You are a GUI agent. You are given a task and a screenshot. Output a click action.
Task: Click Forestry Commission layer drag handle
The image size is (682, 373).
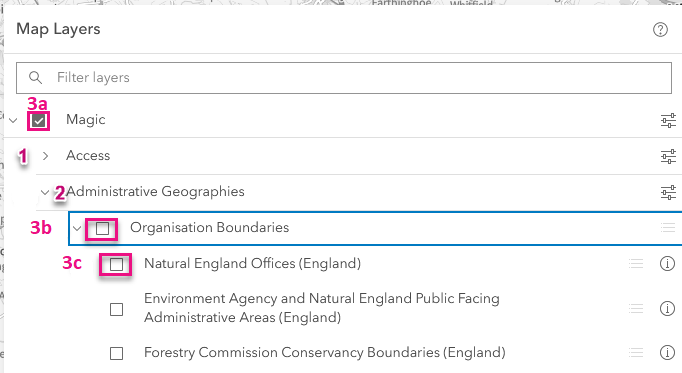coord(636,353)
